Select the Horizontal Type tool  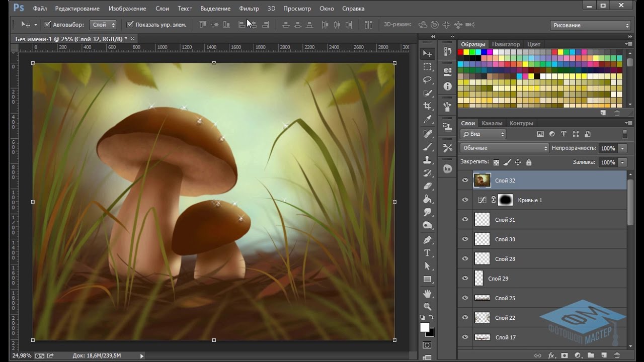click(427, 253)
